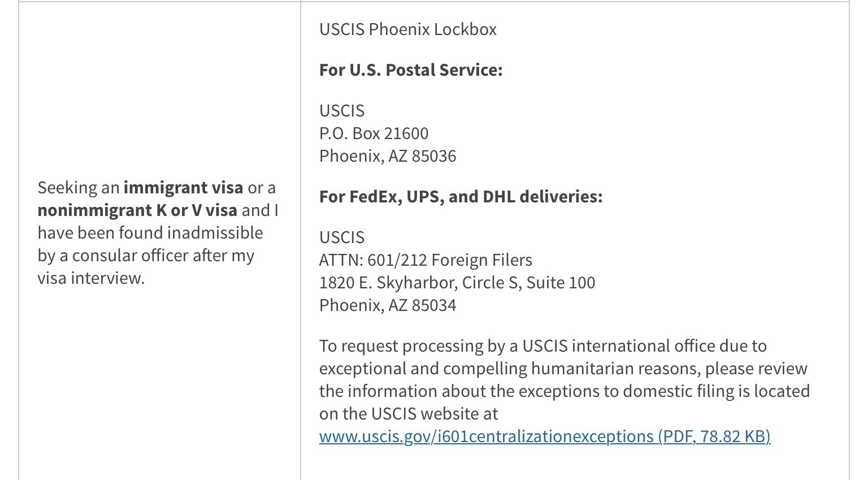Select the 'ATTN: 601/212 Foreign Filers' line

(426, 260)
